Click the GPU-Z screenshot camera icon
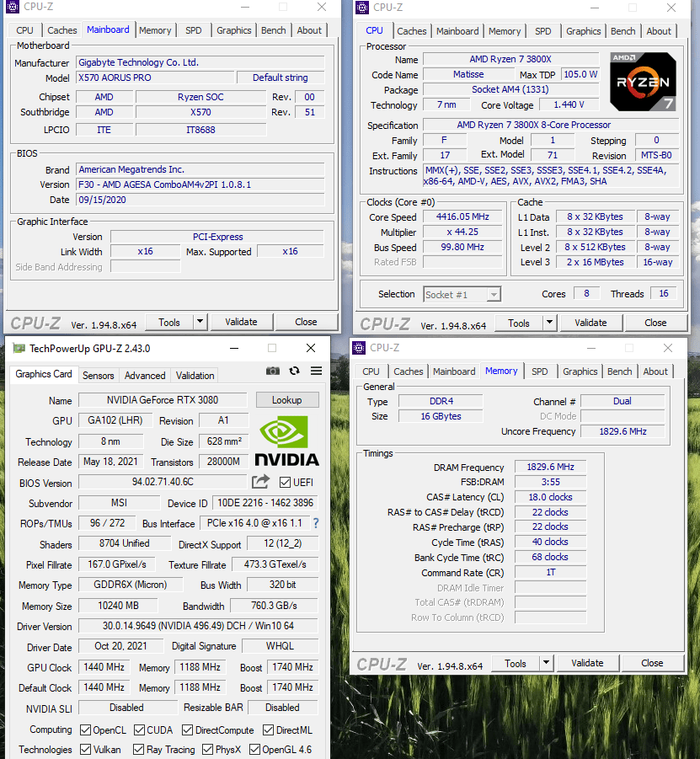700x759 pixels. coord(273,371)
